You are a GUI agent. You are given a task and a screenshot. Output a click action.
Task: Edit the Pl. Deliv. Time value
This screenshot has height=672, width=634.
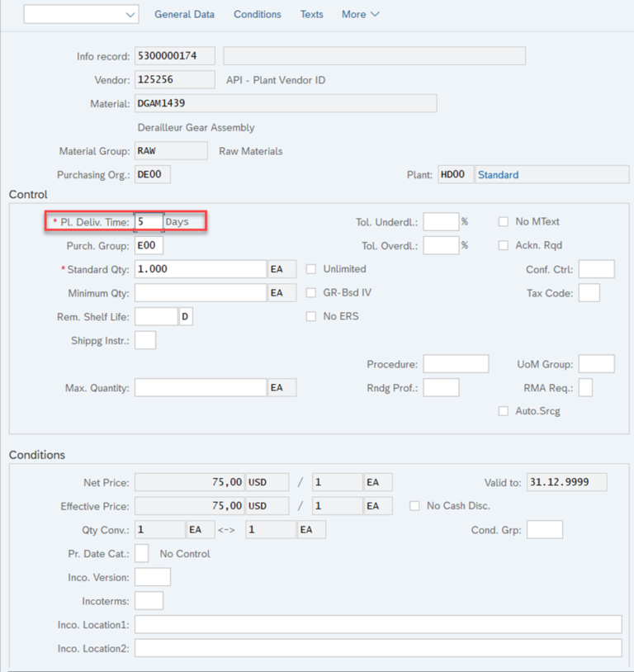tap(149, 221)
